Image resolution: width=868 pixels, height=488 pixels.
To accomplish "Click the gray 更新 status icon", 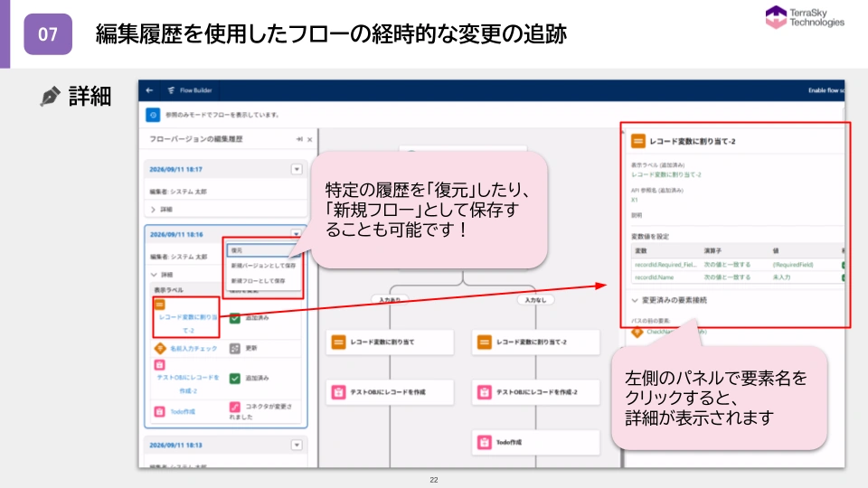I will pos(235,348).
